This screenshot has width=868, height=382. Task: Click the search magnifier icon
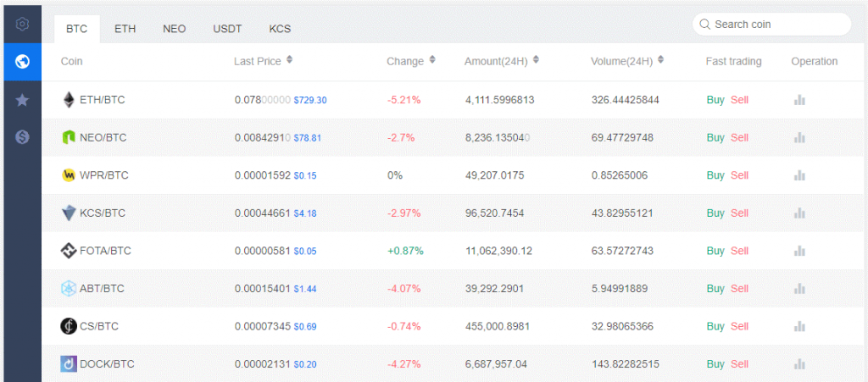(x=704, y=25)
